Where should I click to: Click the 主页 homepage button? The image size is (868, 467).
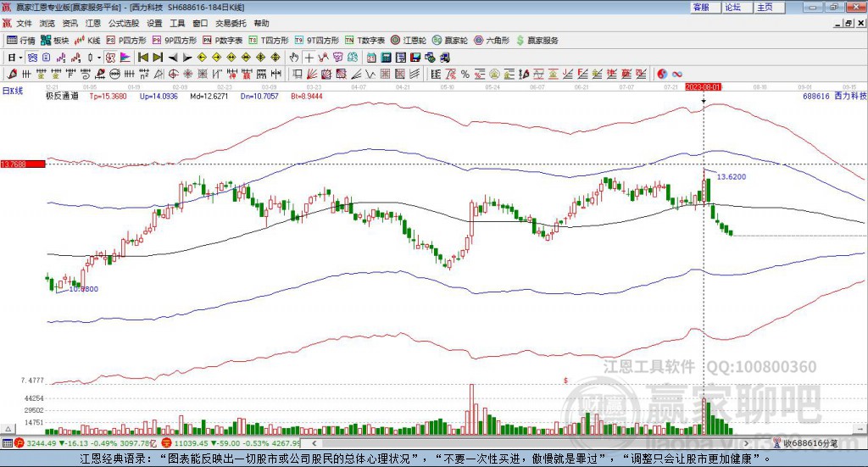click(770, 7)
